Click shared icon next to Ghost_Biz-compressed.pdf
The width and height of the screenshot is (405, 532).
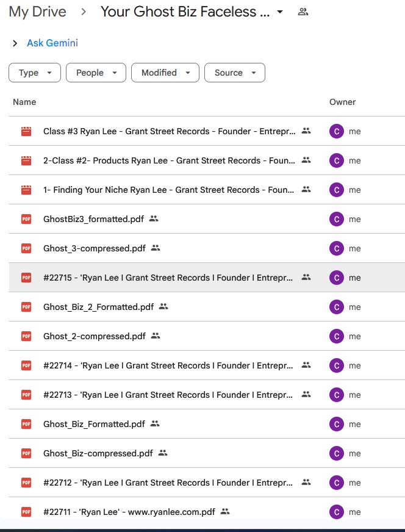pyautogui.click(x=162, y=453)
